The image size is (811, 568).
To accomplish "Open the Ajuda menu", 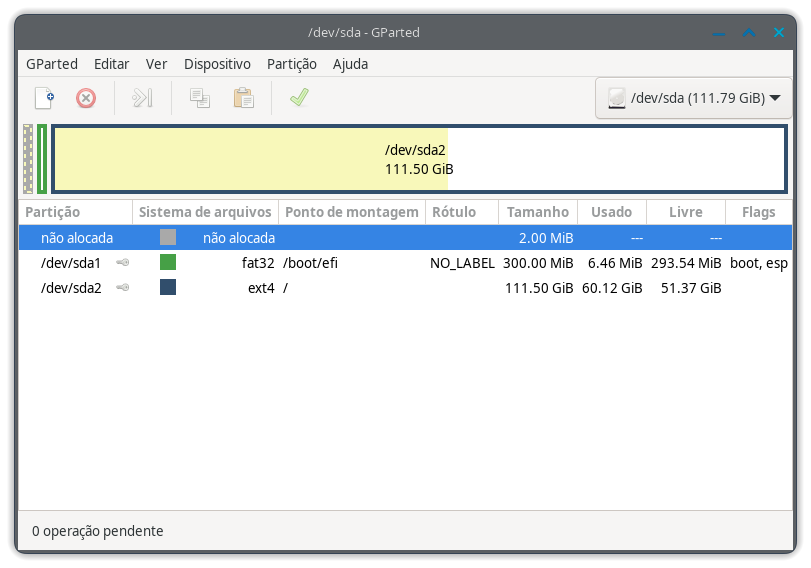I will coord(350,64).
